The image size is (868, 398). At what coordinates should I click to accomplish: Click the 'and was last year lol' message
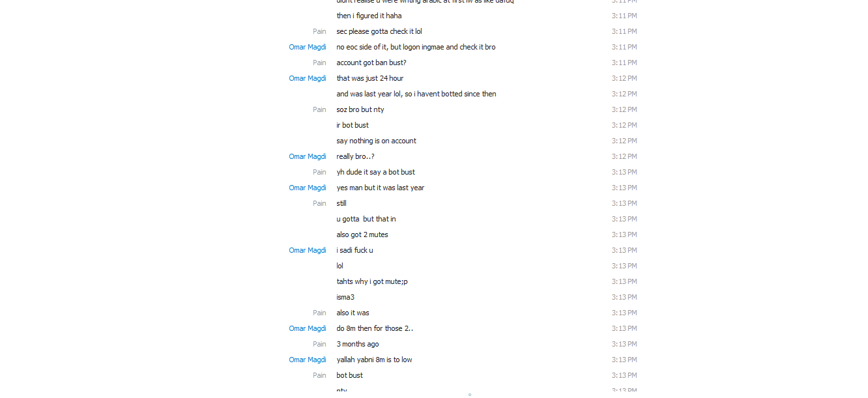click(x=416, y=94)
